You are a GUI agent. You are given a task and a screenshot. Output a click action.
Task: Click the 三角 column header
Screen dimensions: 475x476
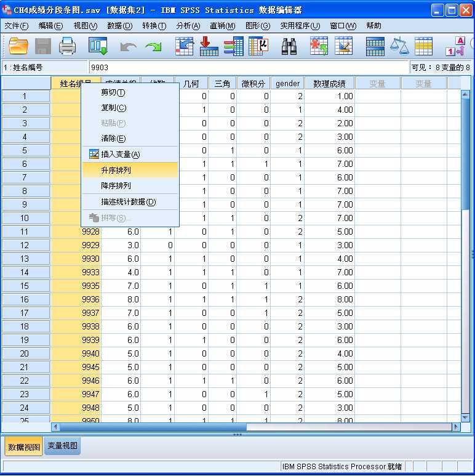click(222, 84)
